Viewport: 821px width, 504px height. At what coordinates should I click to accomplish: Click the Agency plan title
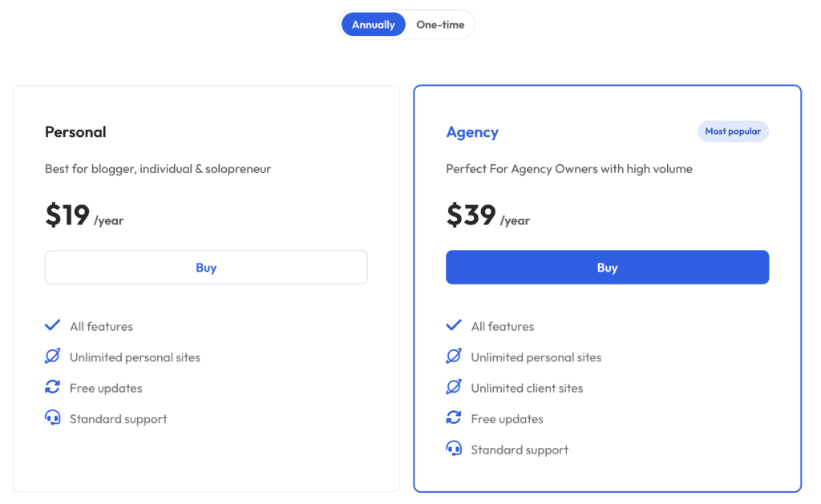[472, 131]
